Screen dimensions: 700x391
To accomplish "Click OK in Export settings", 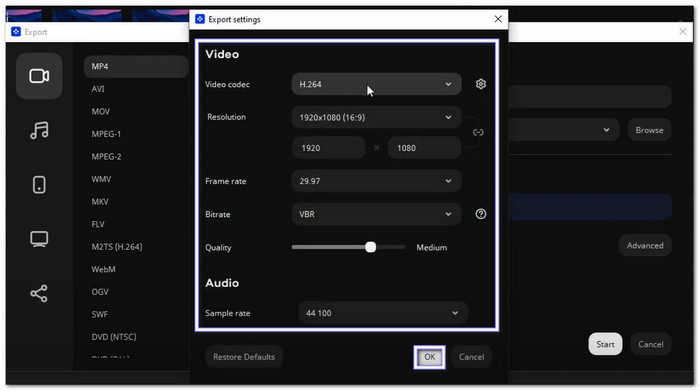I will tap(429, 357).
